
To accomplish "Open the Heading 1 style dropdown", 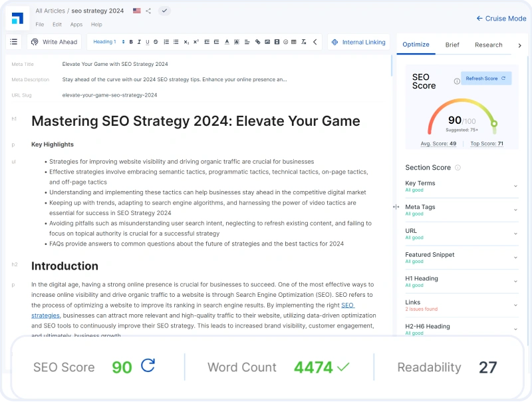I will [108, 42].
